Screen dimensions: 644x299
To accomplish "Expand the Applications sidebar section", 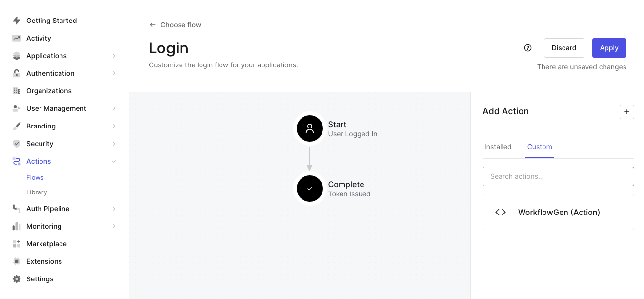I will point(114,56).
